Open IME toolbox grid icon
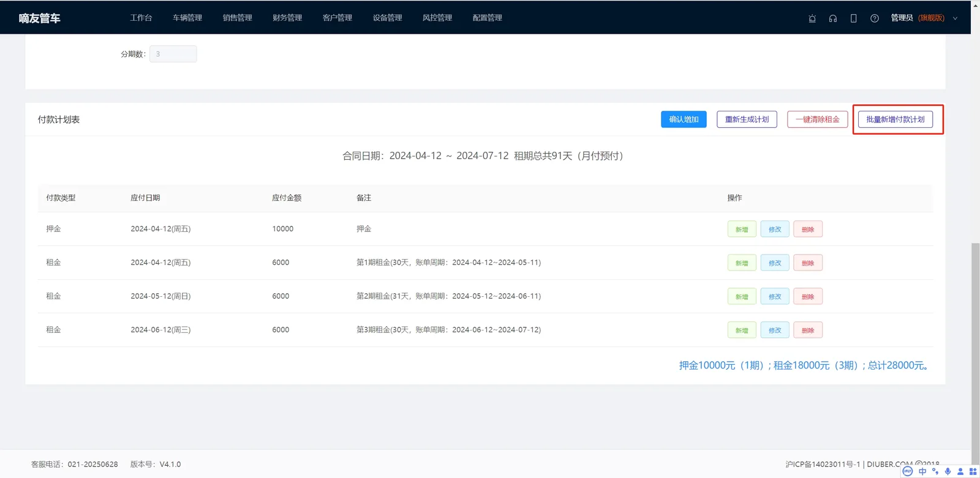 click(973, 471)
